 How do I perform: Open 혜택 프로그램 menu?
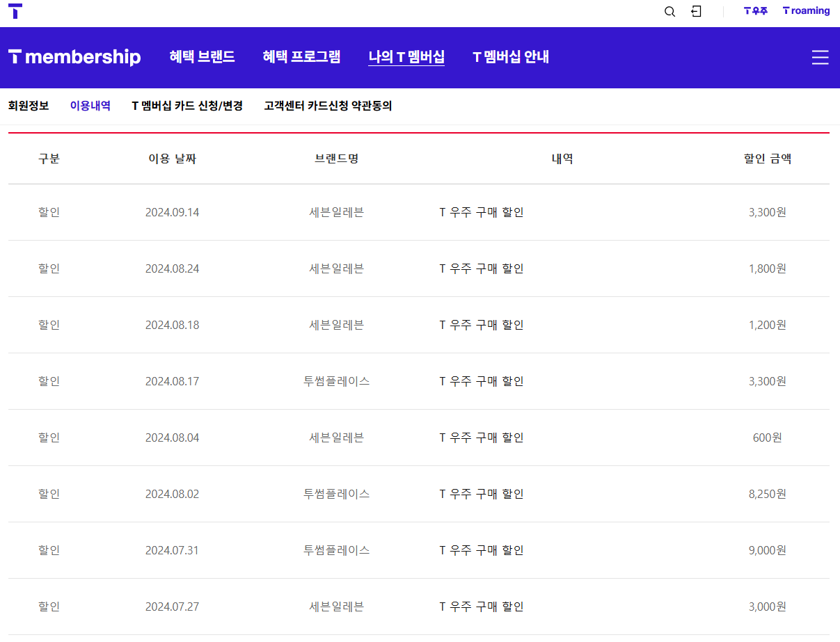pyautogui.click(x=301, y=57)
